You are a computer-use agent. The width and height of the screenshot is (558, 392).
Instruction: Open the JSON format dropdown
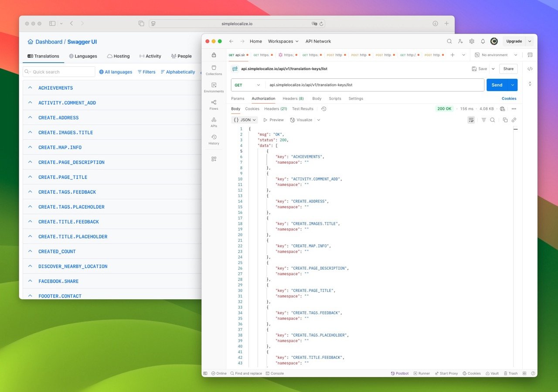tap(245, 120)
